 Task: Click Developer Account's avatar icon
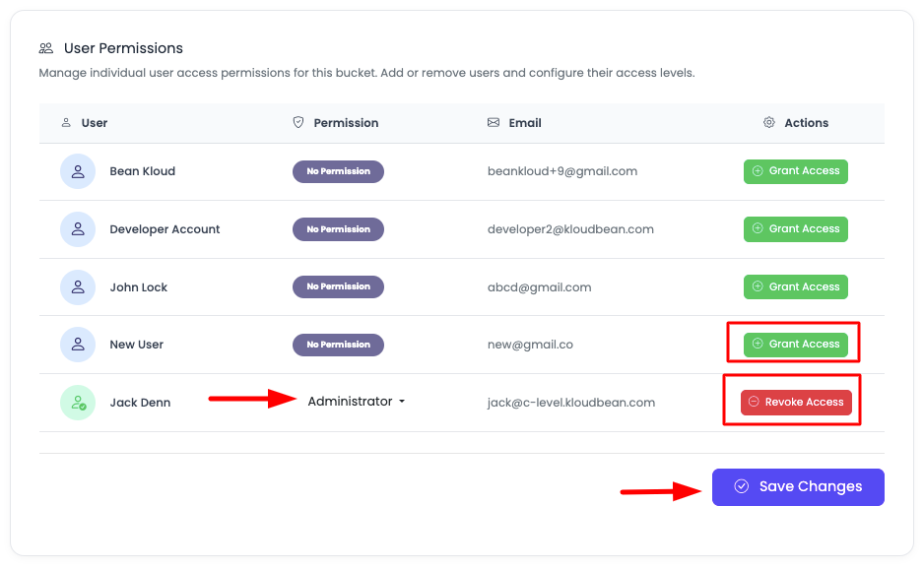pyautogui.click(x=78, y=229)
